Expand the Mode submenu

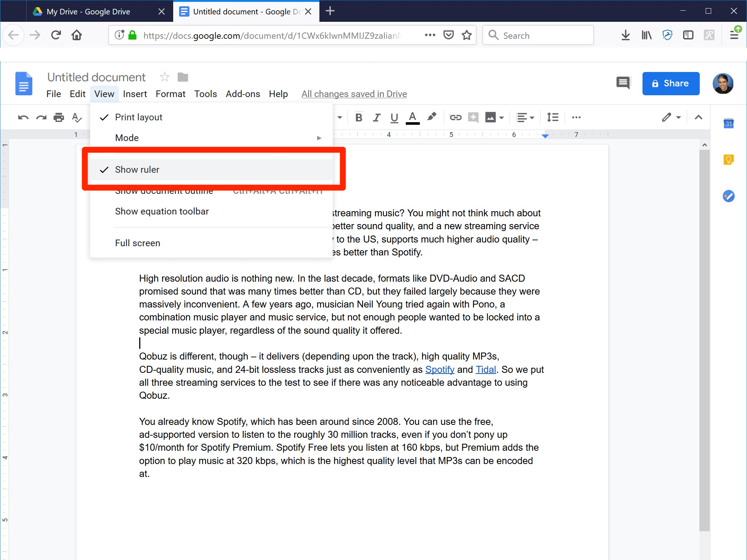[211, 138]
